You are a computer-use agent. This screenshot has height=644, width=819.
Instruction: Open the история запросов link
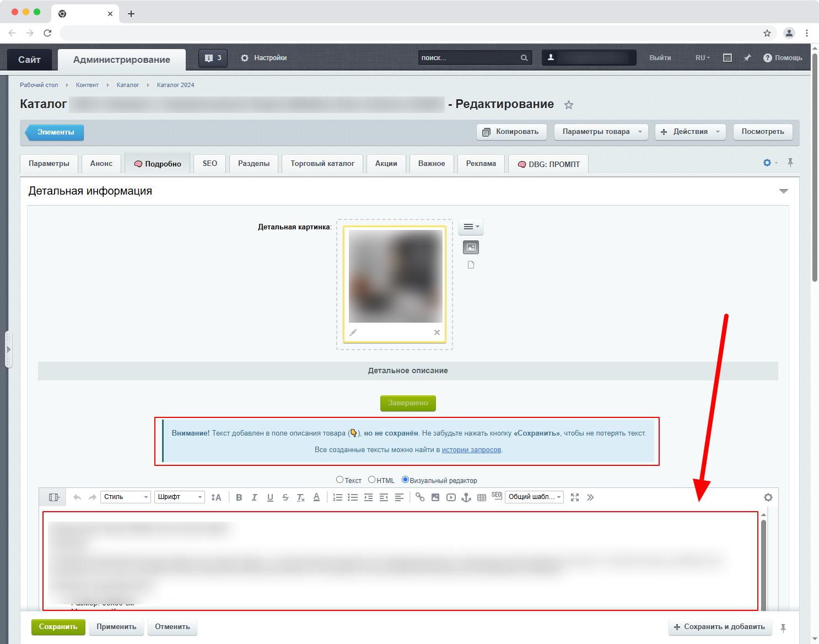471,450
